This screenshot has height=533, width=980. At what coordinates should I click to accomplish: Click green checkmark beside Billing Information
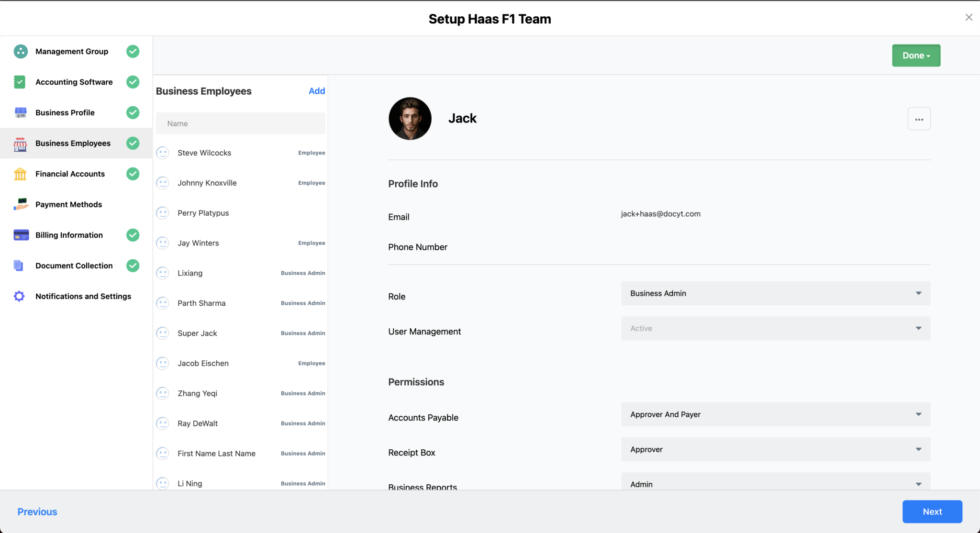(133, 235)
